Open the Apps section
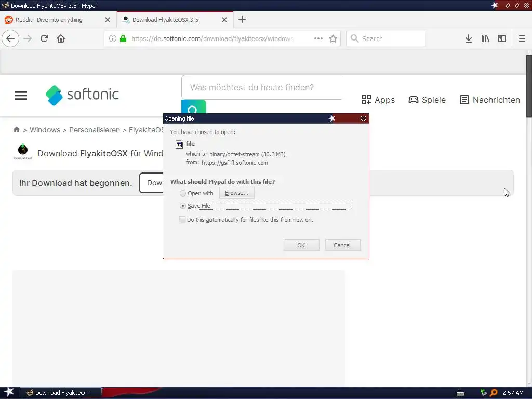The height and width of the screenshot is (399, 532). point(378,100)
